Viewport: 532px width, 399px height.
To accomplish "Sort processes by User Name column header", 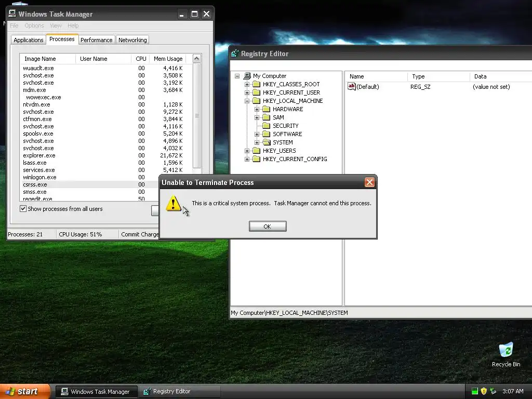I will pyautogui.click(x=103, y=59).
